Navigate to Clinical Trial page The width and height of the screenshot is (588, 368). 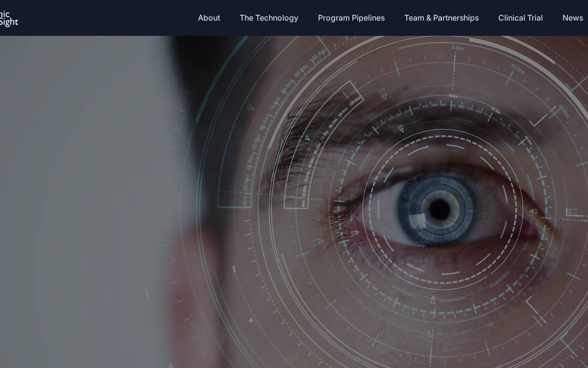(x=520, y=18)
